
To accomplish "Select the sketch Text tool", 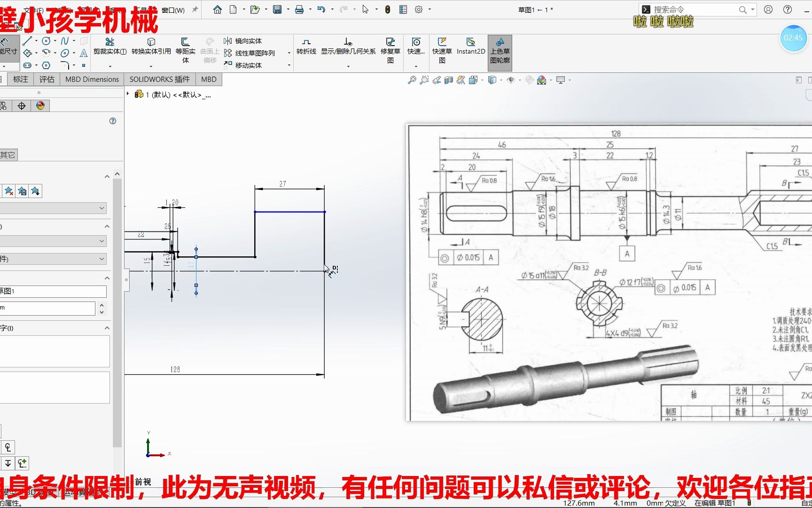I will (84, 53).
